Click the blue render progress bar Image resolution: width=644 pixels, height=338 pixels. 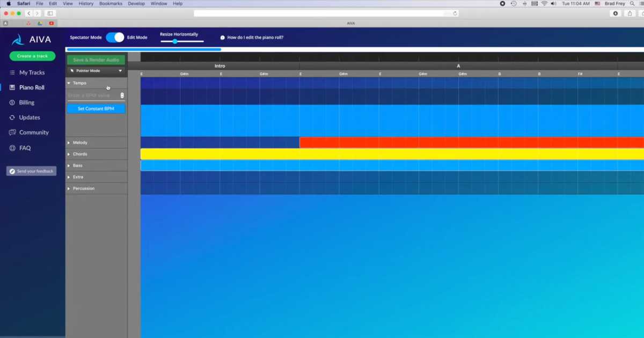click(143, 49)
